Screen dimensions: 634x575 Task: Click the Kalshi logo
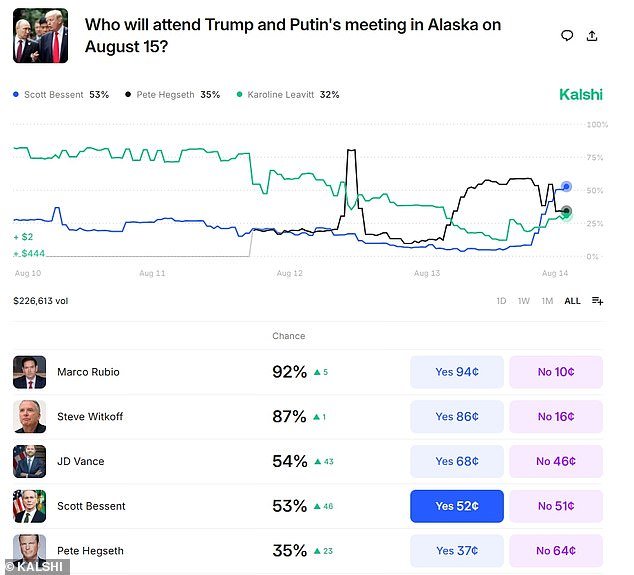[581, 95]
